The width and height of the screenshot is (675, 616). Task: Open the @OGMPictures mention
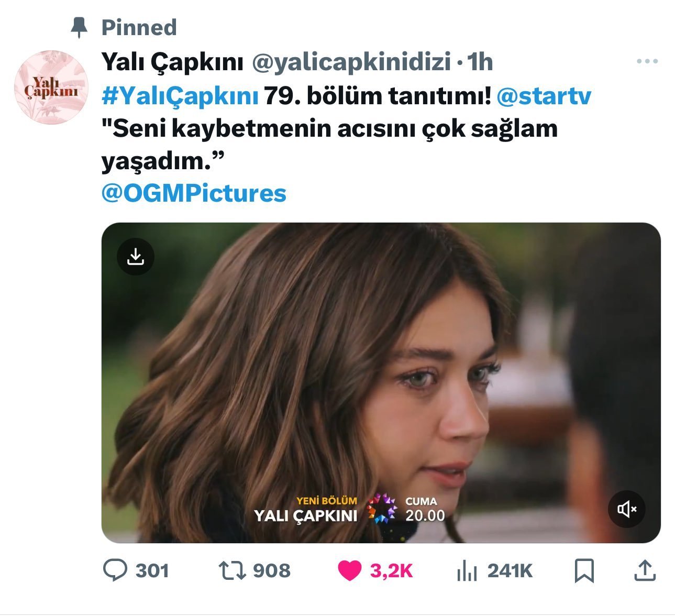tap(194, 193)
